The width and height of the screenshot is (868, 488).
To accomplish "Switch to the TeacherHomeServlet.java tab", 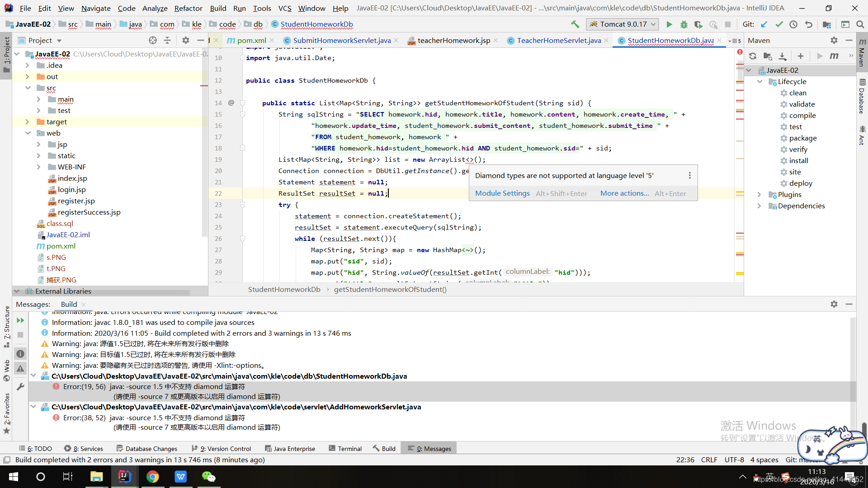I will tap(559, 41).
